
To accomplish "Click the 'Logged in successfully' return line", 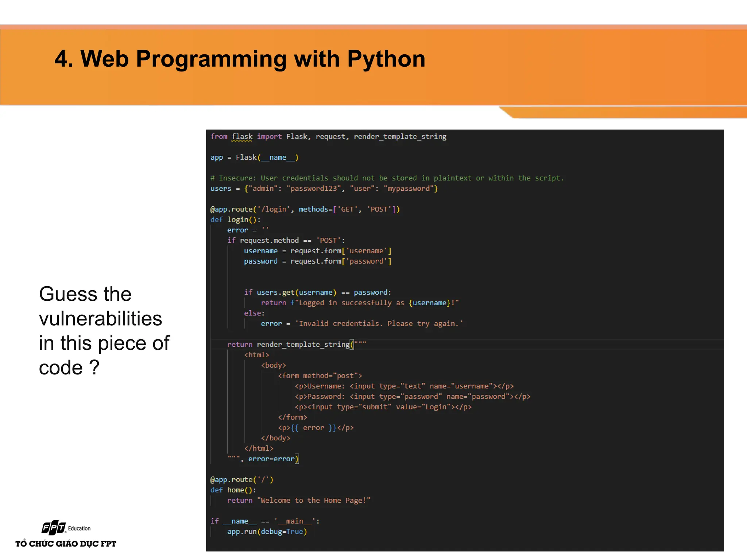I will [360, 303].
